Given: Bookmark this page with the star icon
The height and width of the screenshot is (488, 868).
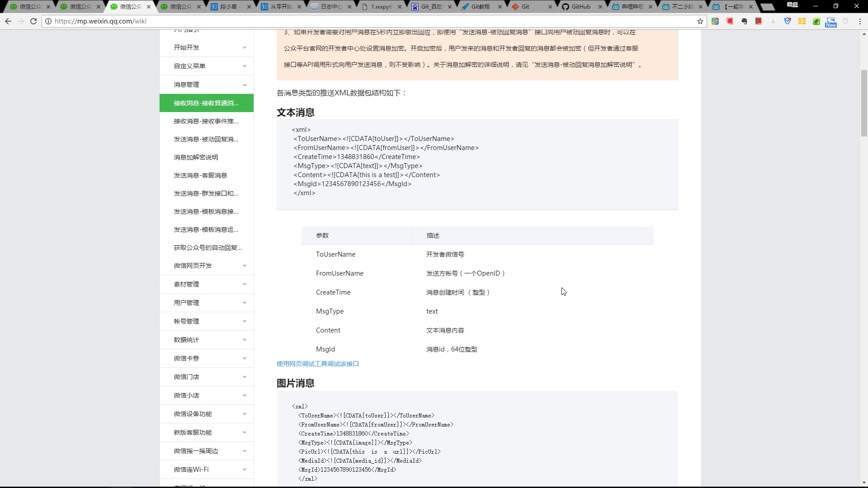Looking at the screenshot, I should 700,21.
